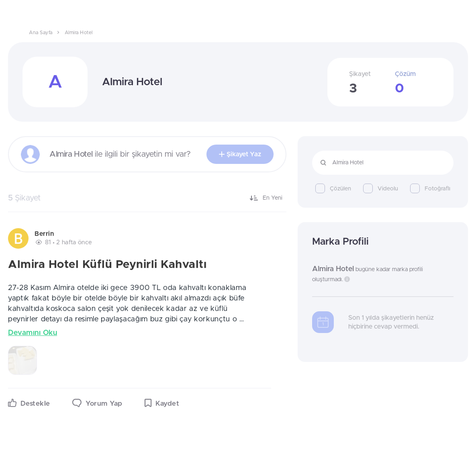The height and width of the screenshot is (476, 476).
Task: Click the Şikayet Yaz button
Action: pos(240,154)
